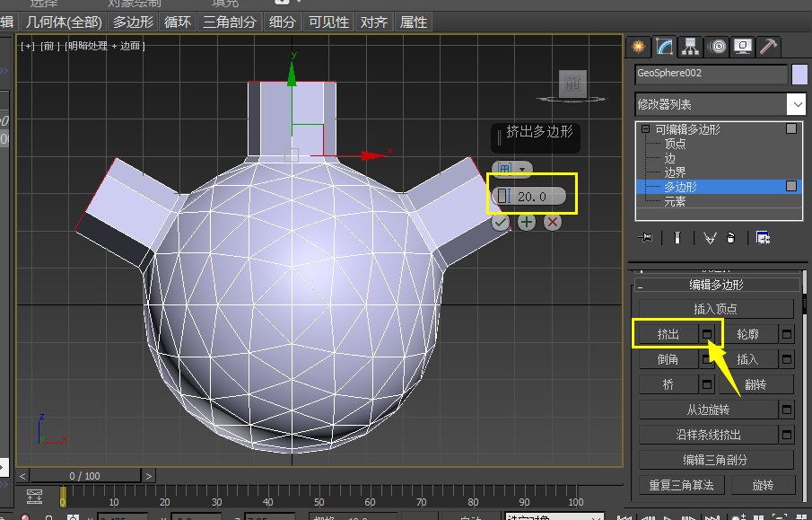Cancel extrude polygon with the X button

point(553,222)
